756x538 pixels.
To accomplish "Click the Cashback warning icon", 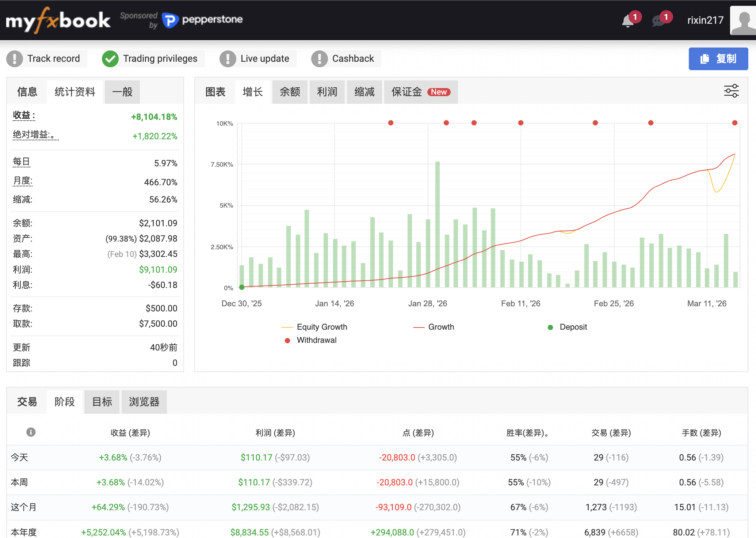I will 319,58.
